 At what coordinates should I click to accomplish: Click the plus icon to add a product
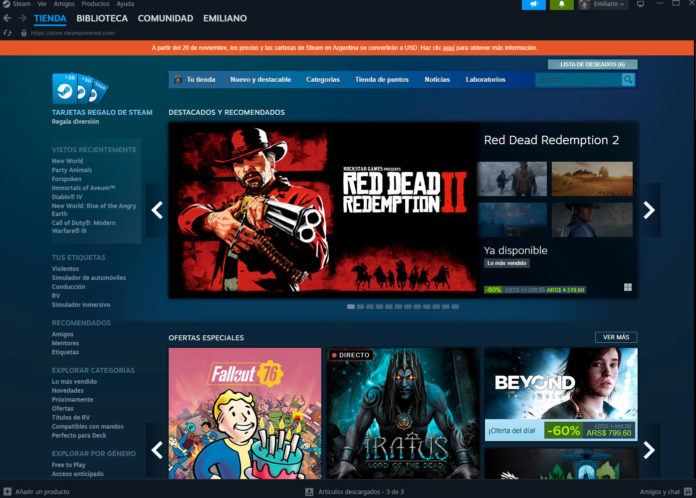[x=7, y=491]
